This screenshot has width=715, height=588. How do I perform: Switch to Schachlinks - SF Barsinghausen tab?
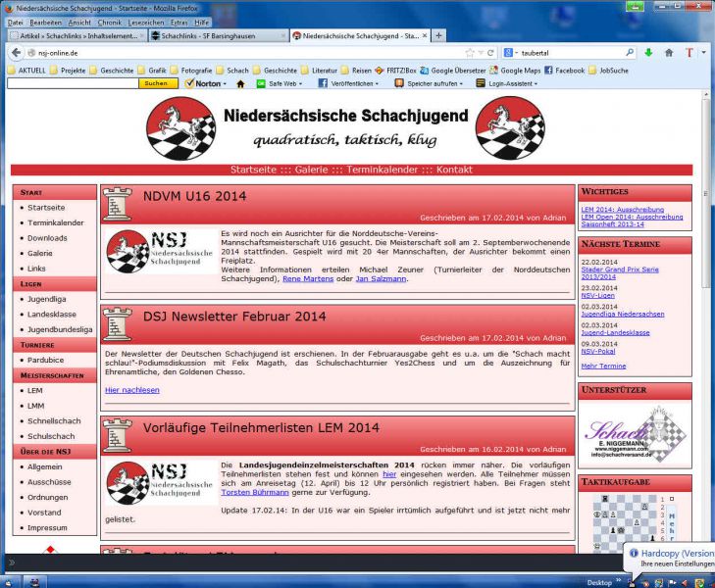tap(219, 35)
